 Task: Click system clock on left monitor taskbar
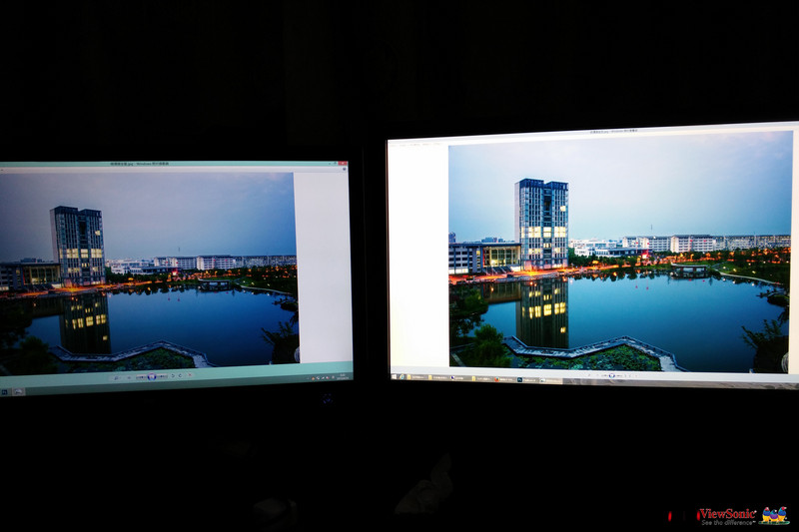pyautogui.click(x=343, y=376)
